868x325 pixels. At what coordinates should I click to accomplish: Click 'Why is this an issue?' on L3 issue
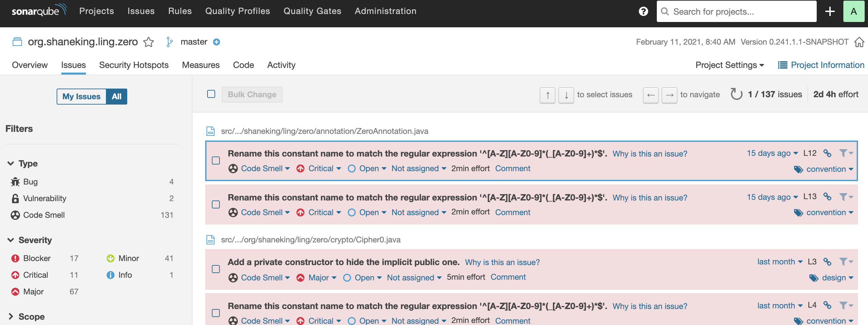coord(502,262)
